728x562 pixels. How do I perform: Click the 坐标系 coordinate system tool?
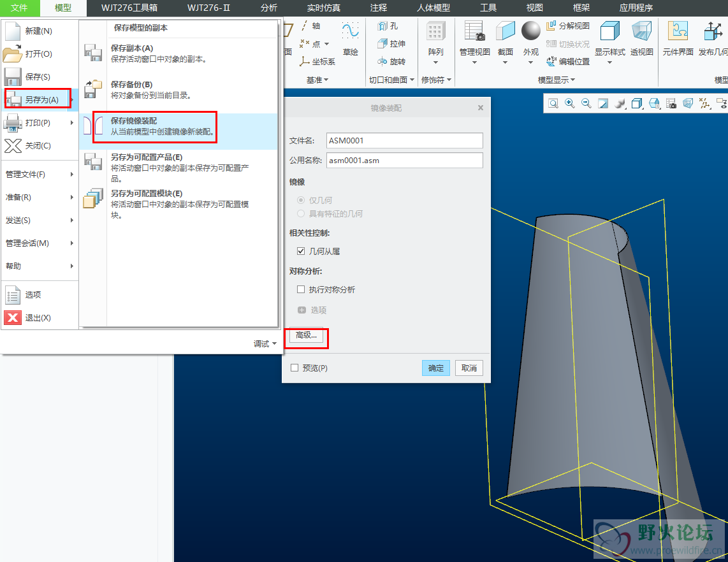click(x=317, y=62)
